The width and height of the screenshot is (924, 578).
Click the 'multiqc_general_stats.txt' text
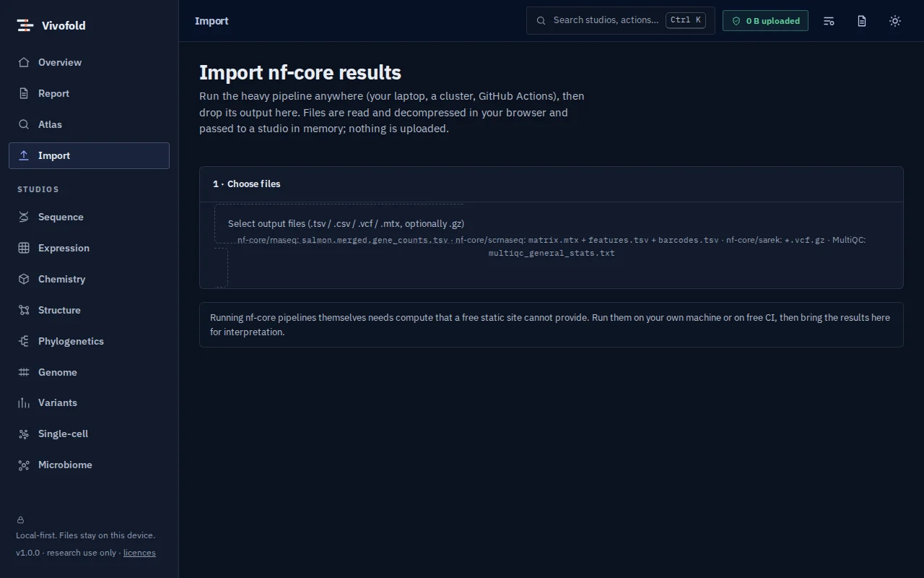(552, 253)
